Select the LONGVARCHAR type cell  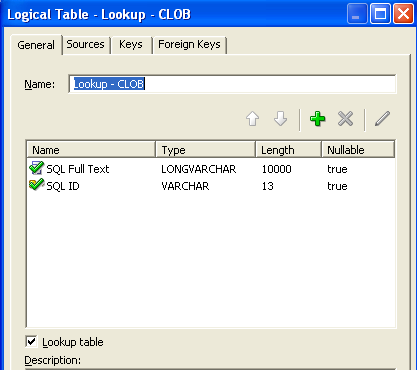coord(199,169)
